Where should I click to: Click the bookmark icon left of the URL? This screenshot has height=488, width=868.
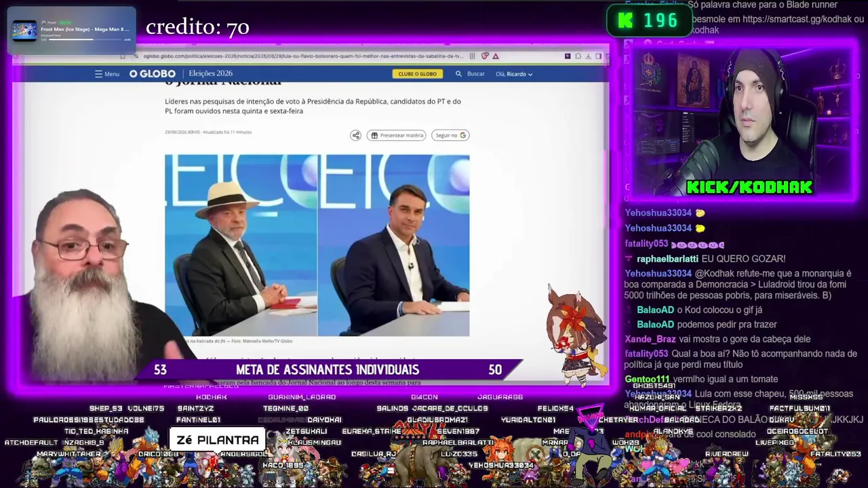pos(123,56)
